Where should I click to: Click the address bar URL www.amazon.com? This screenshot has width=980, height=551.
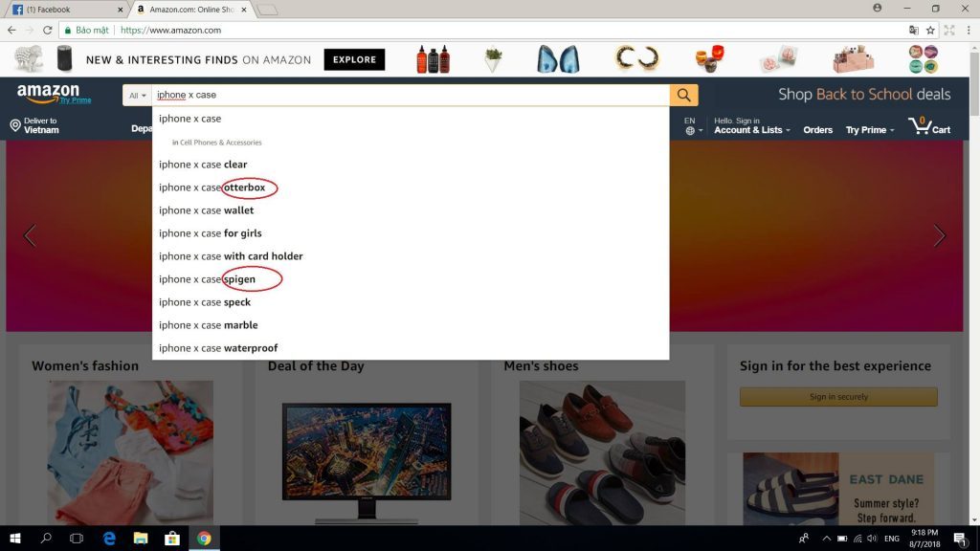tap(170, 30)
